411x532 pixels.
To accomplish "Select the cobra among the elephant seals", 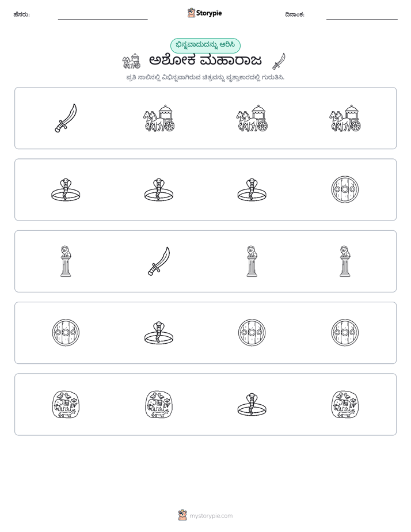I will [252, 404].
